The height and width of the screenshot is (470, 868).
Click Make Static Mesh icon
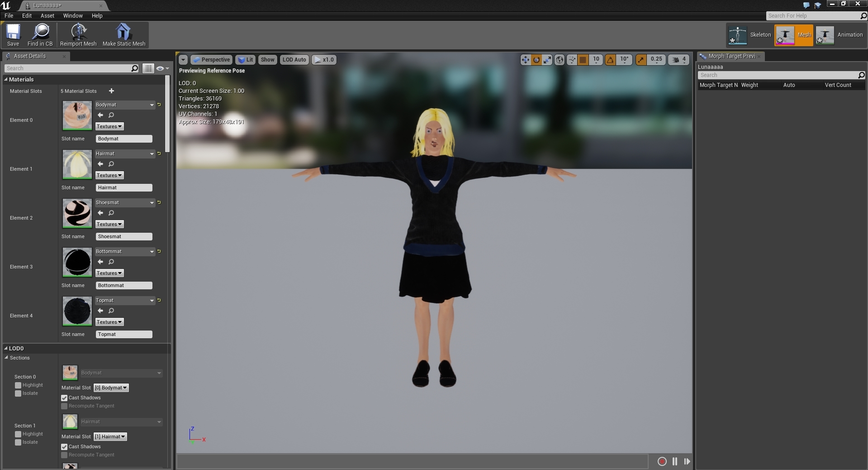click(124, 35)
